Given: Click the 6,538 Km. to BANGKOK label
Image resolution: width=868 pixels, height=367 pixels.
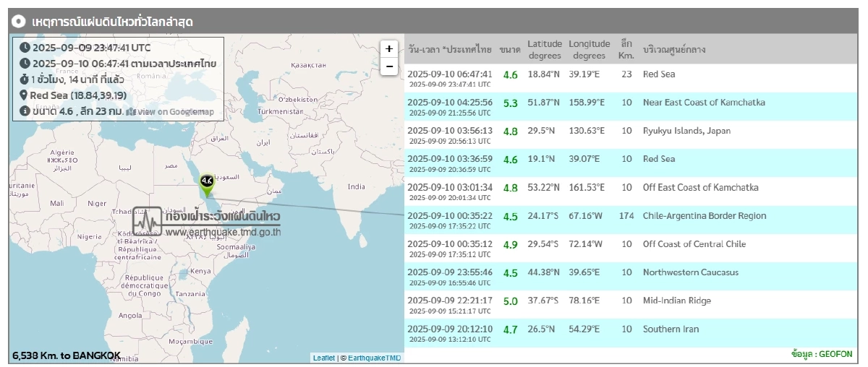Looking at the screenshot, I should (x=67, y=355).
